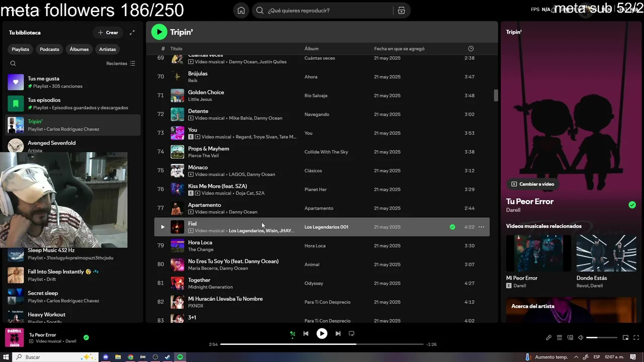The height and width of the screenshot is (362, 644).
Task: Filter library by Artistas
Action: (x=108, y=49)
